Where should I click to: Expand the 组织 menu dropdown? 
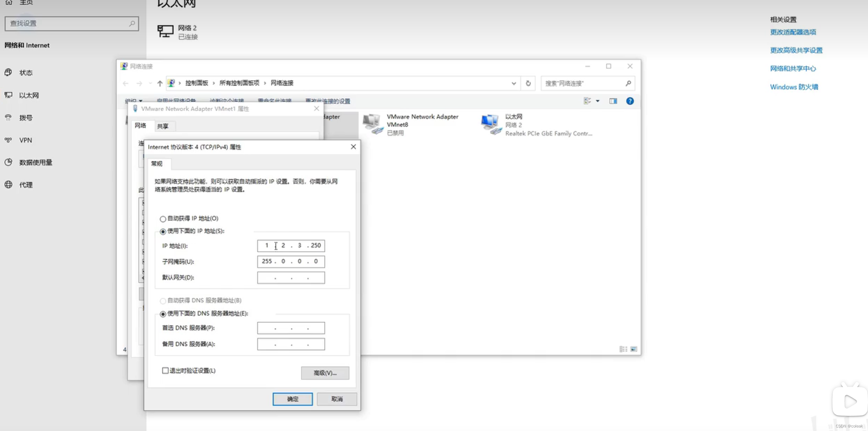pos(134,101)
